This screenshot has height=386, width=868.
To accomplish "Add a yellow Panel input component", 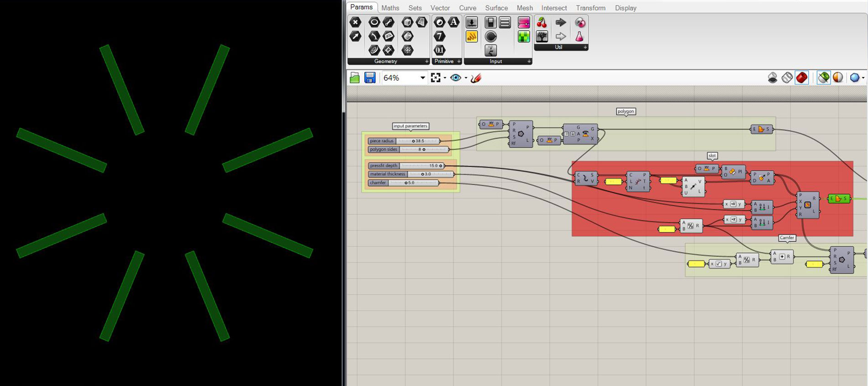I will pos(471,37).
